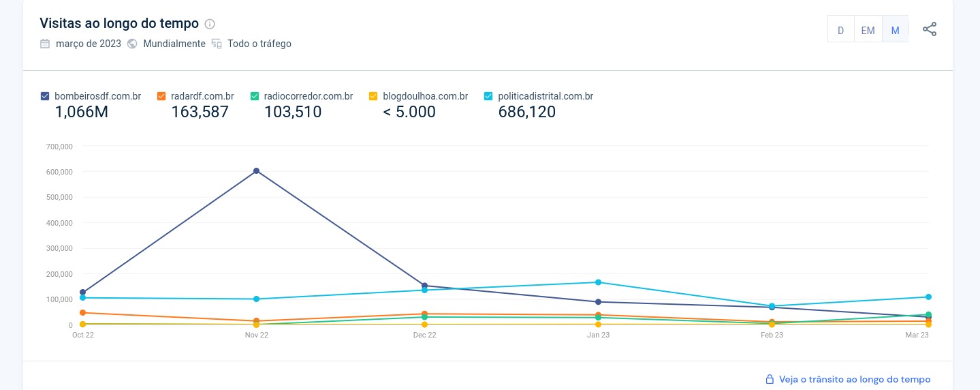Toggle radardf.com.br series checkbox

(161, 96)
